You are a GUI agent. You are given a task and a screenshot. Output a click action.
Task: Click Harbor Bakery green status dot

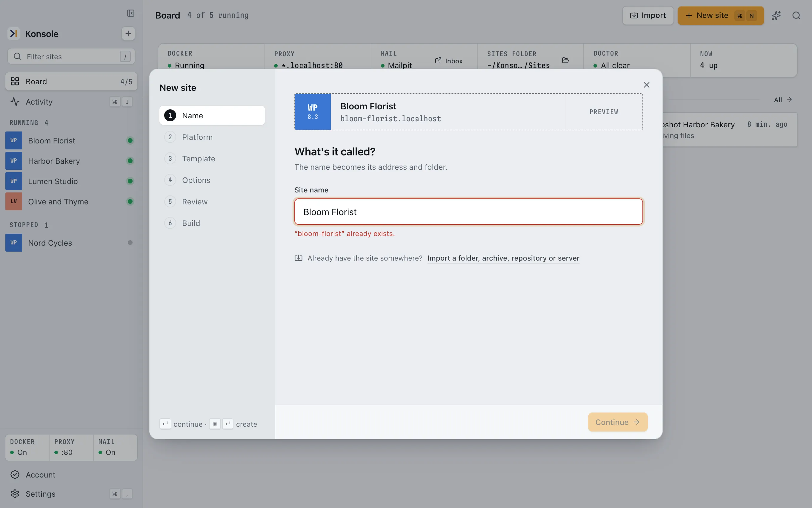130,161
